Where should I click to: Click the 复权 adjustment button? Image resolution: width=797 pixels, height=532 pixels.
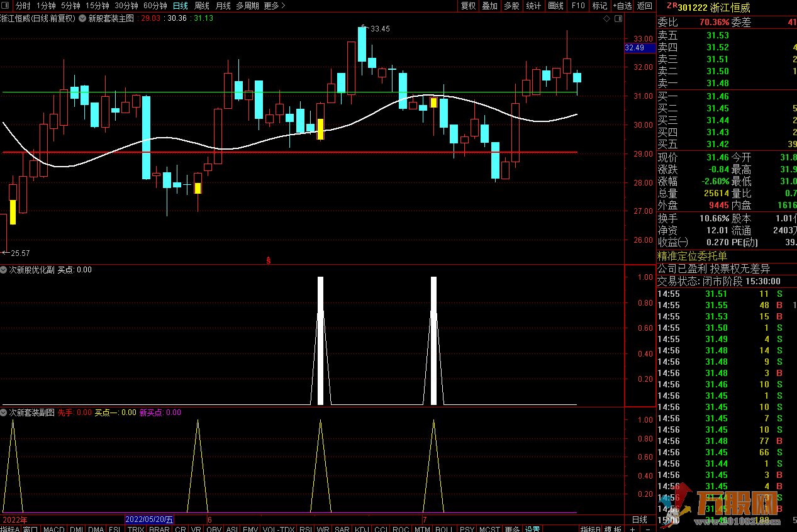pos(469,6)
